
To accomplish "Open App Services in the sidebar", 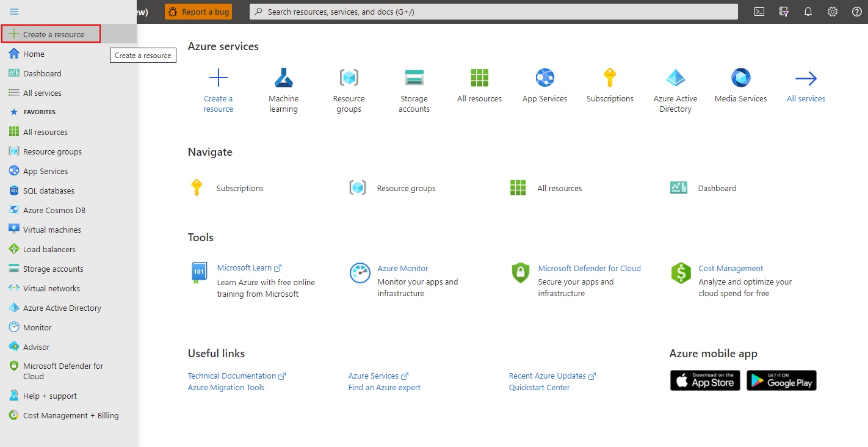I will (68, 171).
